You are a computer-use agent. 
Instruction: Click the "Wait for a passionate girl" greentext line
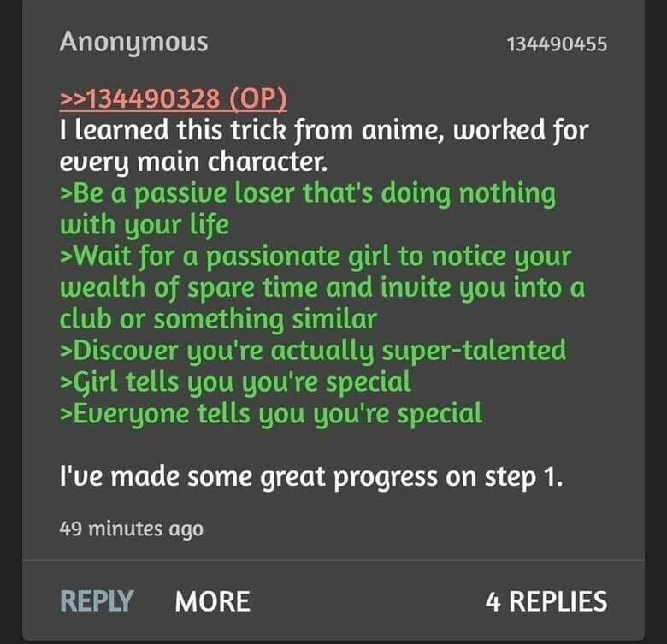(x=316, y=257)
